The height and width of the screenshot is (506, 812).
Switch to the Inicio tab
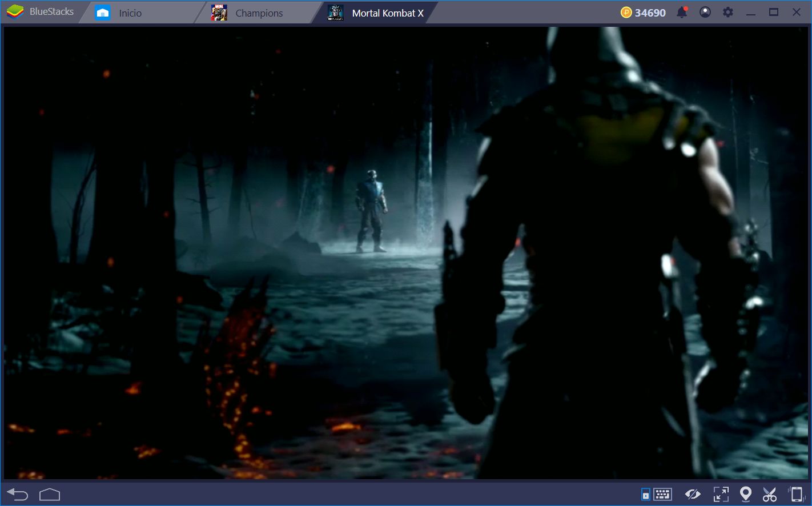tap(142, 13)
